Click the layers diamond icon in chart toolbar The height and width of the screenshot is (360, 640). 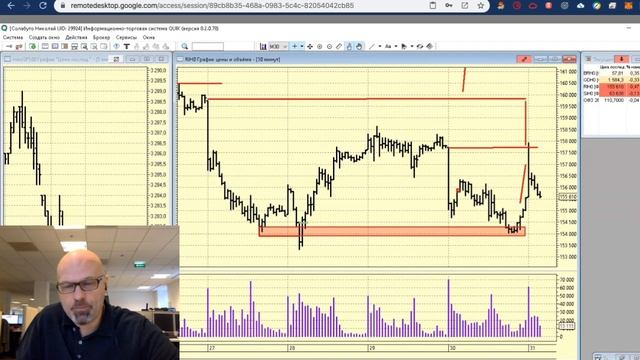[x=429, y=46]
